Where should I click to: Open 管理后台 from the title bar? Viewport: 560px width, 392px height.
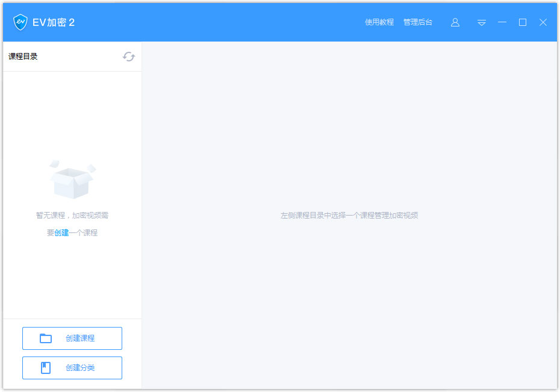click(x=418, y=22)
